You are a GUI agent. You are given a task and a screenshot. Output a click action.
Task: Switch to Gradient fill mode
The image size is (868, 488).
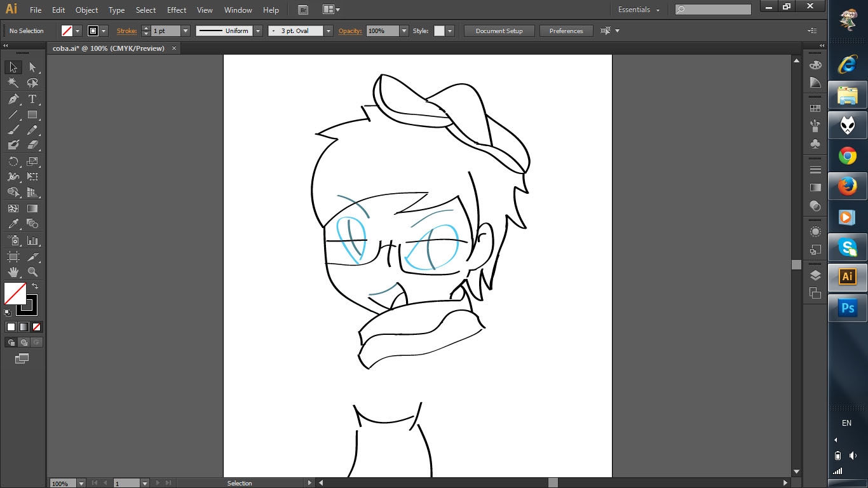(x=24, y=327)
